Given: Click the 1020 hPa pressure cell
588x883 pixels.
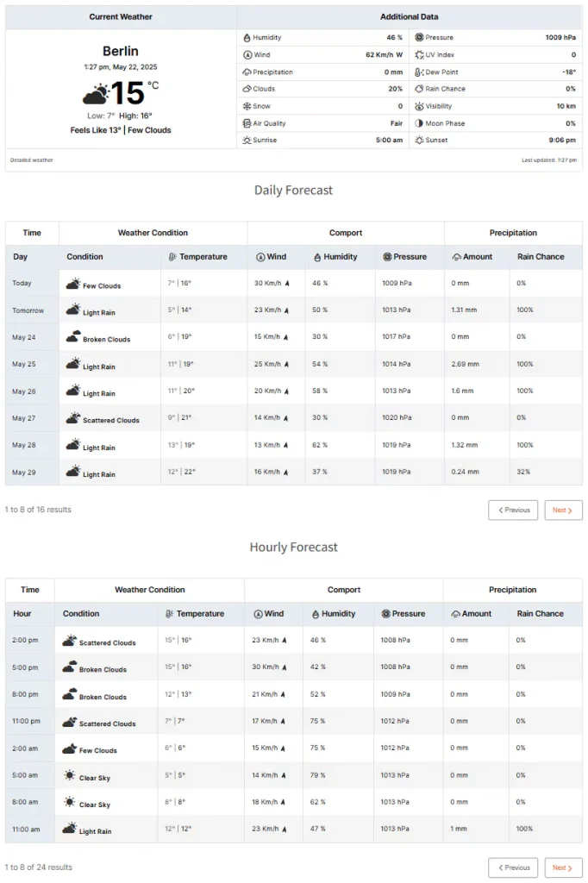Looking at the screenshot, I should click(397, 418).
